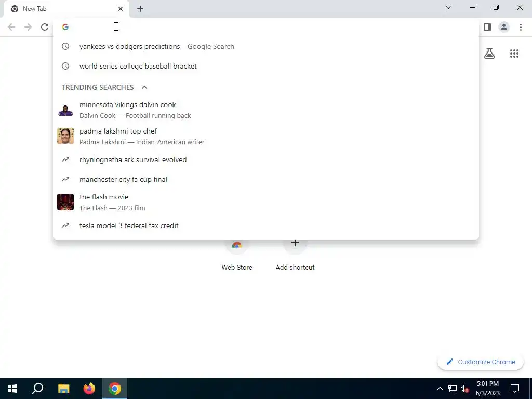Choose 'world series college baseball bracket' suggestion
Viewport: 532px width, 399px height.
coord(266,66)
